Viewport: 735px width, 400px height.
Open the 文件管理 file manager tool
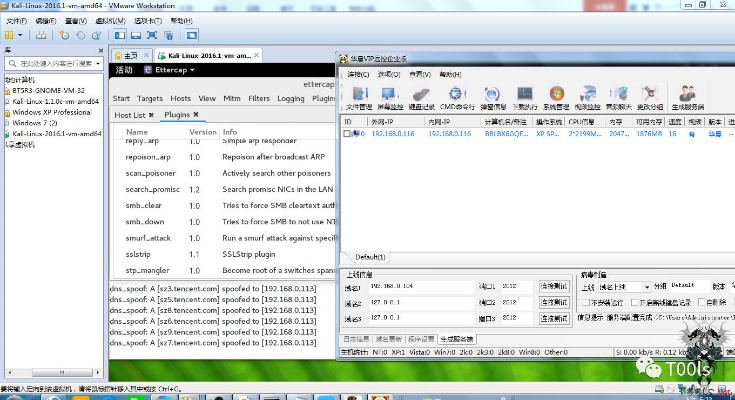357,98
